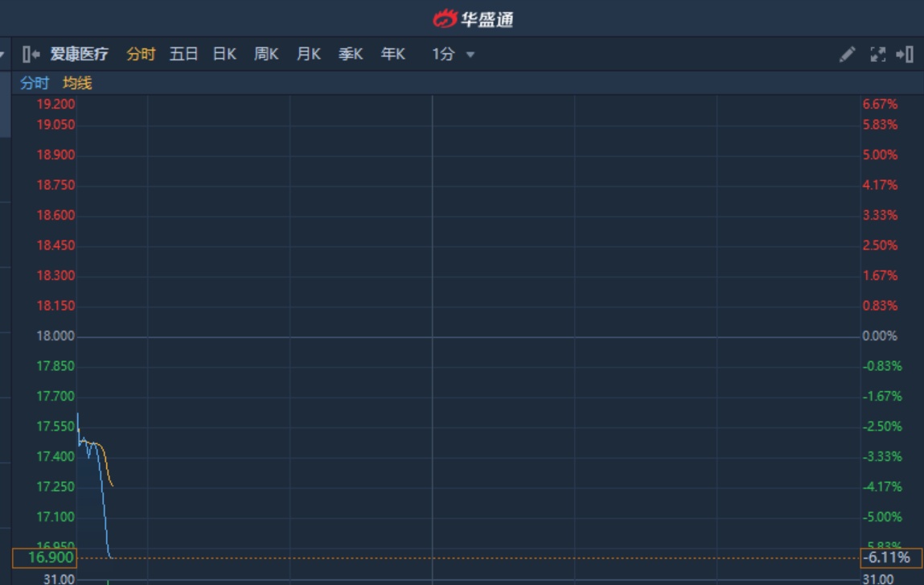Click the 爱康医疗 stock name
Viewport: 924px width, 585px height.
tap(79, 54)
